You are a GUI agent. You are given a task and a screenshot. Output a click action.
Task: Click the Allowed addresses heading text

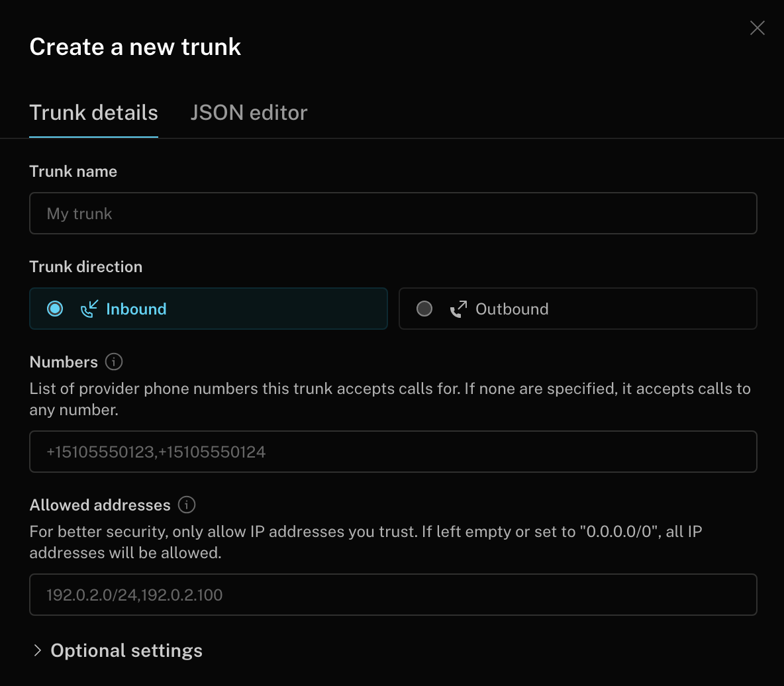(100, 505)
